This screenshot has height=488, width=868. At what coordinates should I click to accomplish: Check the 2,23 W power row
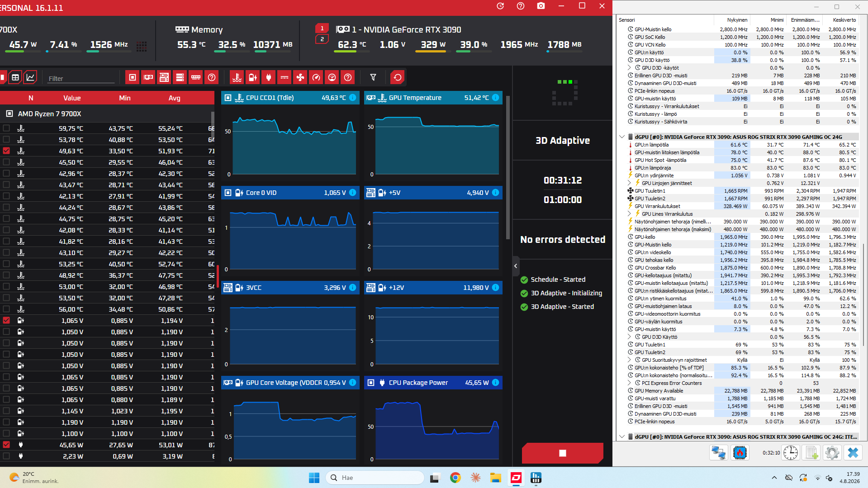6,456
